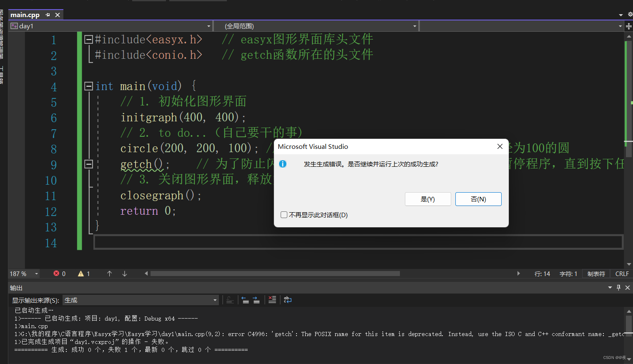The height and width of the screenshot is (364, 633).
Task: Open the editor settings gear icon
Action: pyautogui.click(x=630, y=15)
